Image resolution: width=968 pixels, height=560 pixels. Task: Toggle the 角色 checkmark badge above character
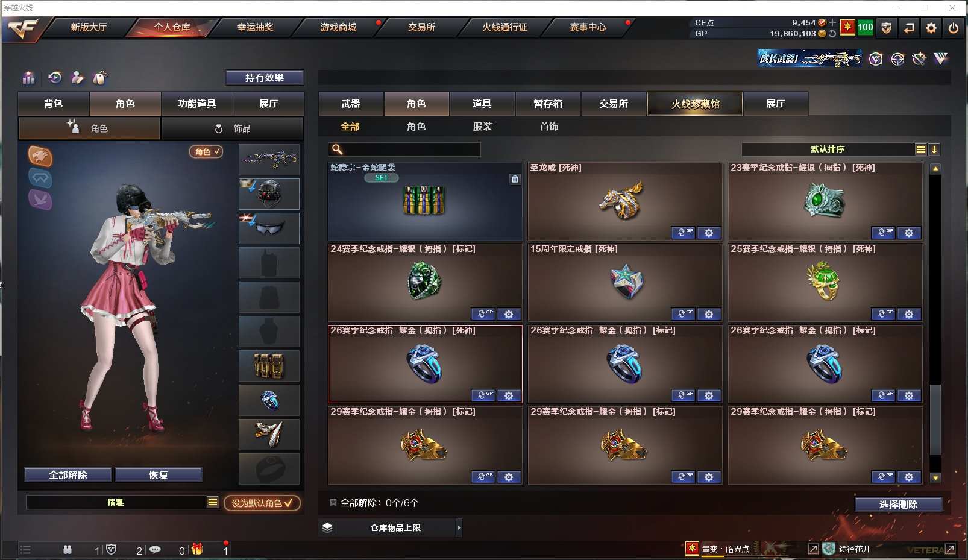(x=206, y=152)
